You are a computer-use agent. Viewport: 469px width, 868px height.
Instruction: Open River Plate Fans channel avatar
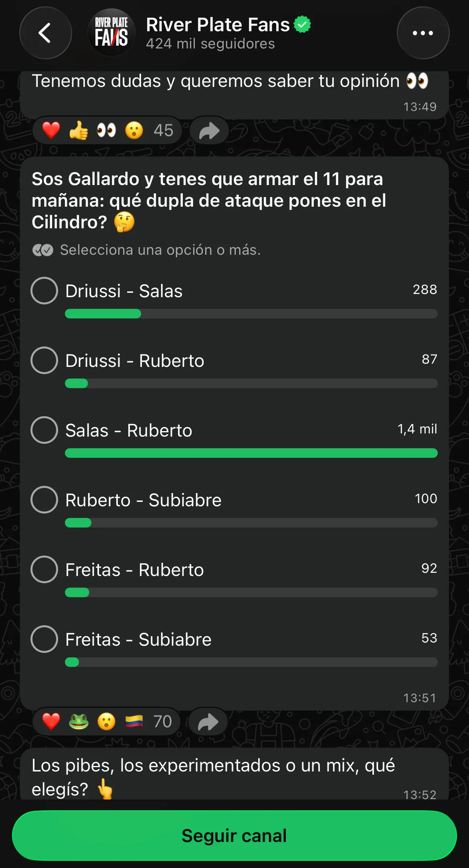tap(111, 33)
